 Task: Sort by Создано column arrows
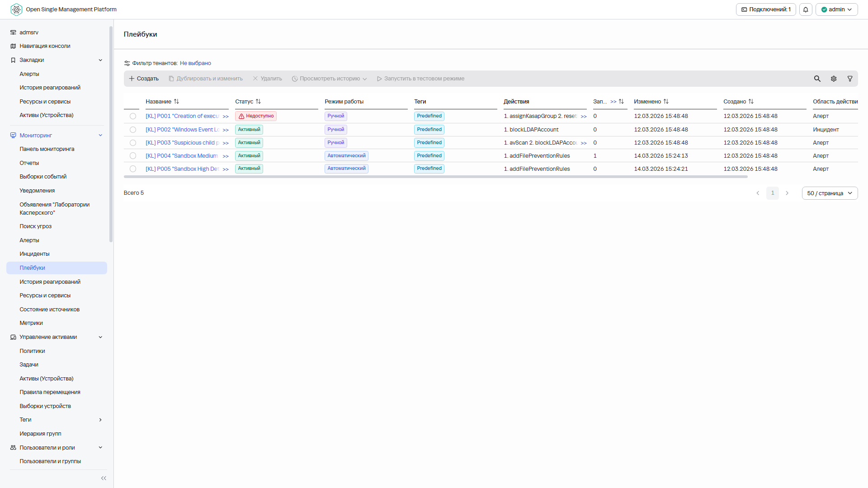[x=751, y=102]
